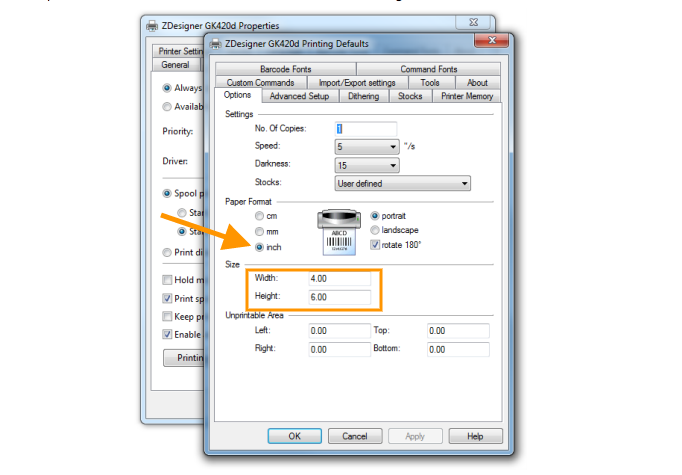The height and width of the screenshot is (475, 682).
Task: Select Available radio in Properties window
Action: pos(167,107)
